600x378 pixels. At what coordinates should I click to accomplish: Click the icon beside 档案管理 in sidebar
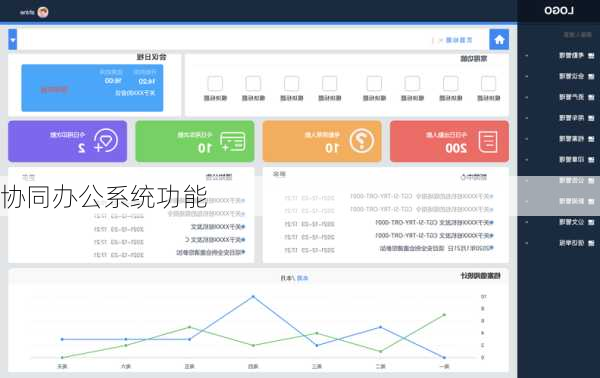(x=591, y=139)
